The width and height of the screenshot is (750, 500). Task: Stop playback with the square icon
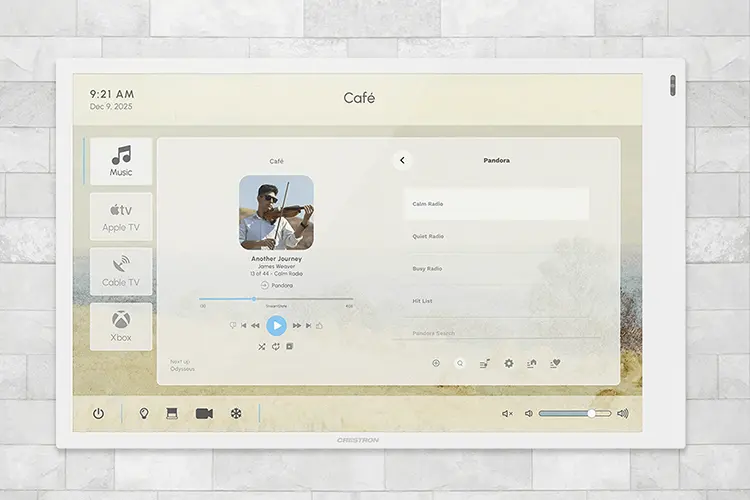pos(289,346)
